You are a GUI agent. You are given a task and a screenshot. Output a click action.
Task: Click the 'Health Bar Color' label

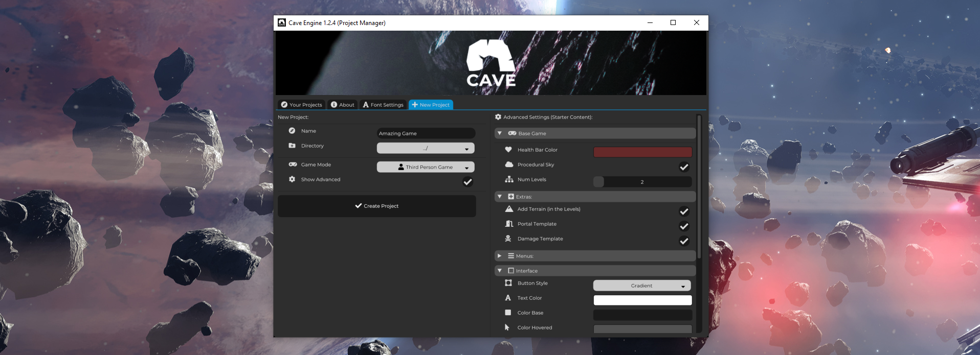pyautogui.click(x=538, y=150)
